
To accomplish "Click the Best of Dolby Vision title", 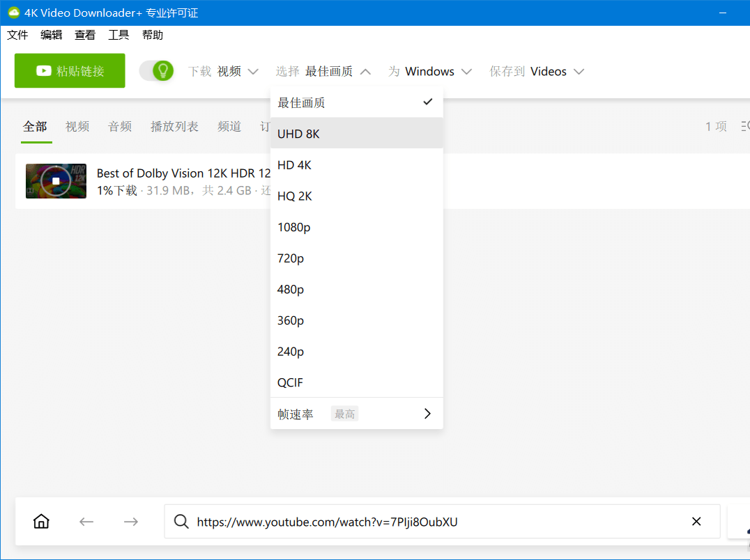I will click(184, 173).
